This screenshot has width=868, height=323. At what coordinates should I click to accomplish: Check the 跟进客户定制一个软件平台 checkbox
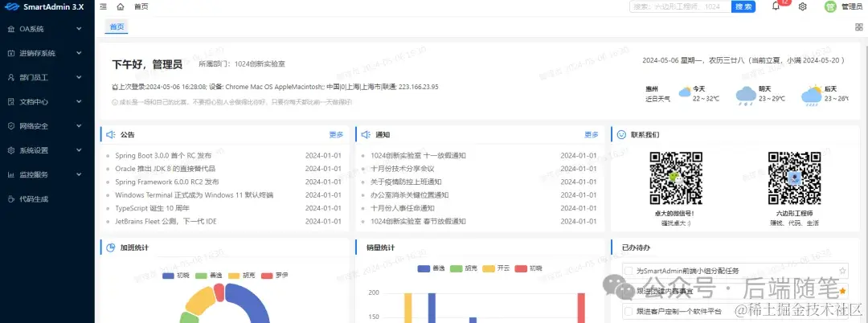pos(628,311)
